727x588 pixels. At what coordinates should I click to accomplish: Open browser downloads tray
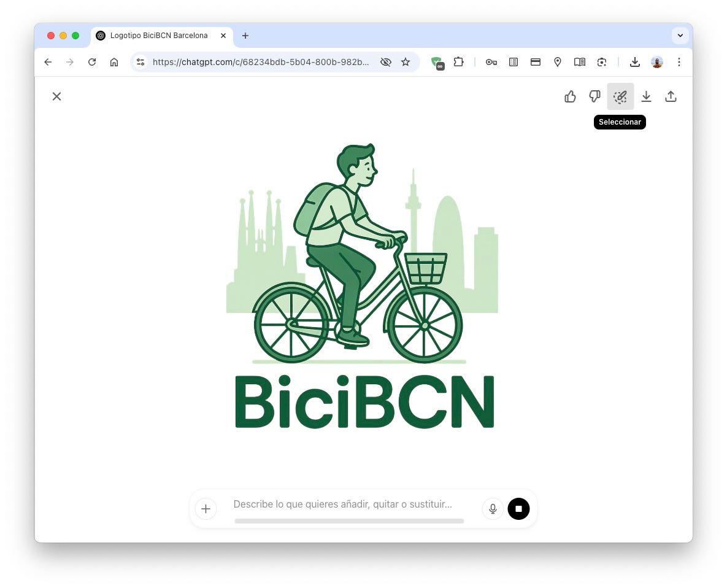[635, 62]
